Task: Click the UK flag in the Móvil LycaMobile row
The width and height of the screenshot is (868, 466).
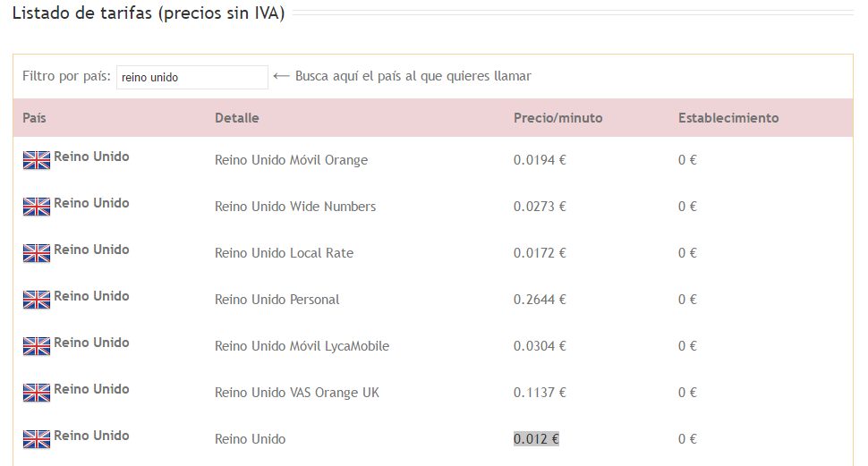Action: pyautogui.click(x=37, y=346)
